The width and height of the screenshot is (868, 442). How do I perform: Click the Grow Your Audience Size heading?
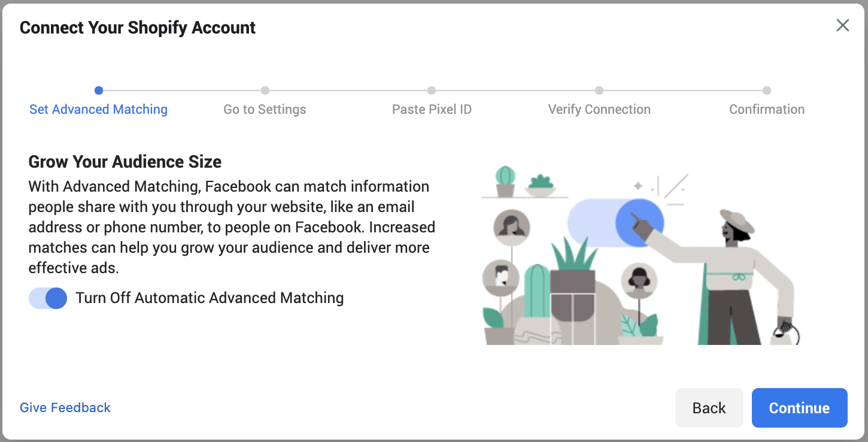coord(125,162)
